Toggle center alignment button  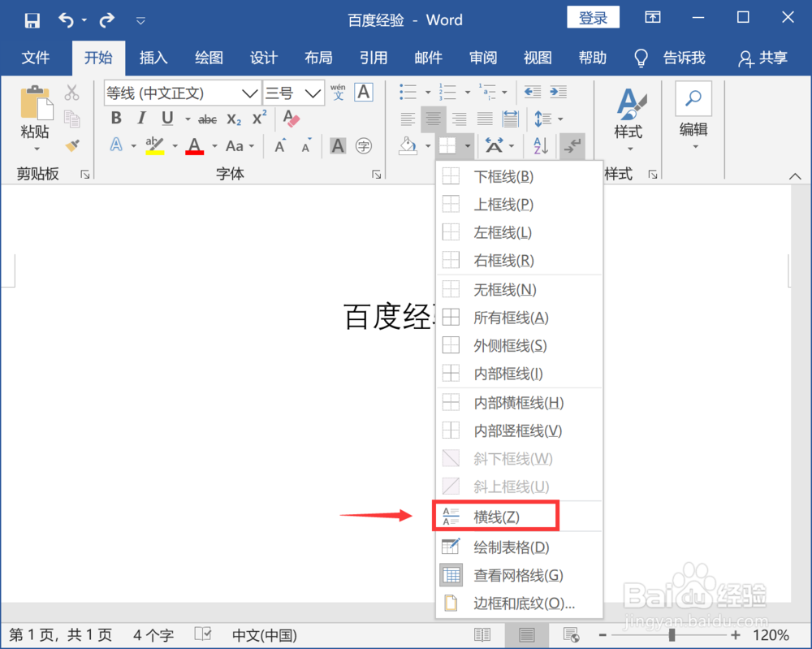click(433, 119)
